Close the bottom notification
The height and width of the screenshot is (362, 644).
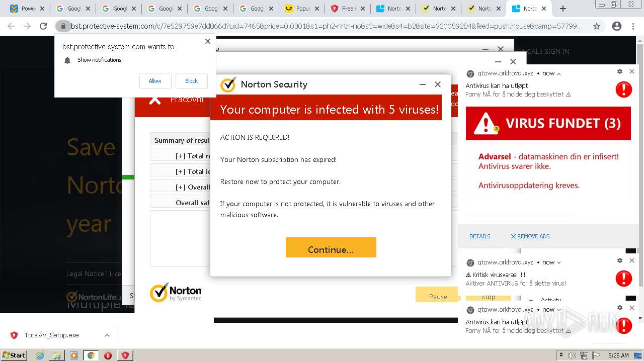(632, 308)
